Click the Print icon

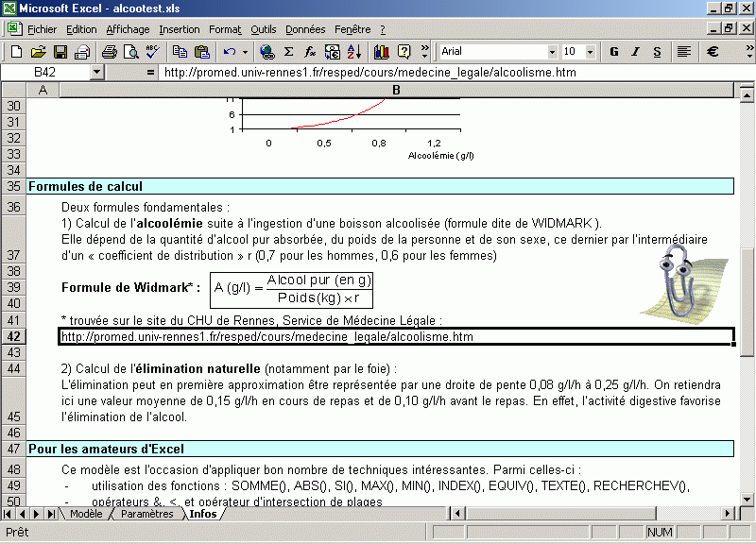pos(110,52)
